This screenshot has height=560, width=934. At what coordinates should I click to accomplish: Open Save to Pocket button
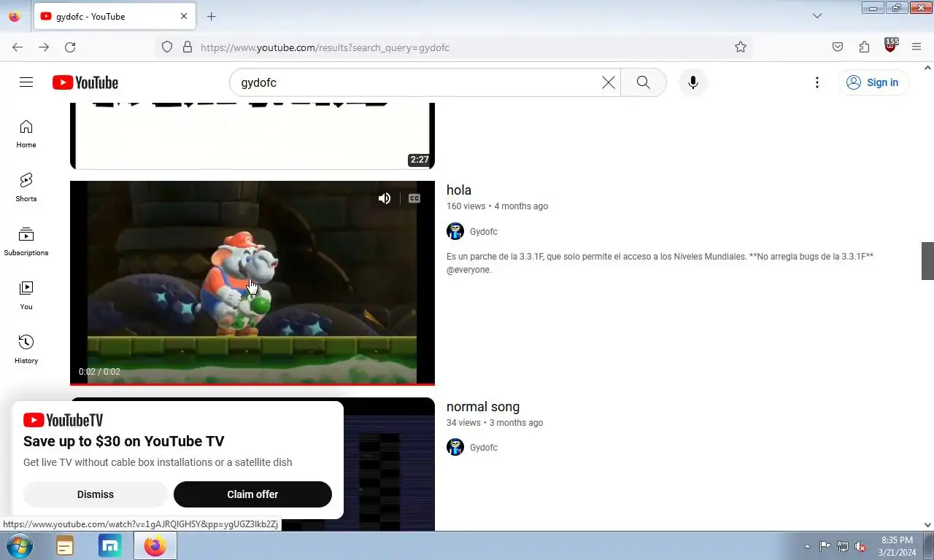click(838, 47)
